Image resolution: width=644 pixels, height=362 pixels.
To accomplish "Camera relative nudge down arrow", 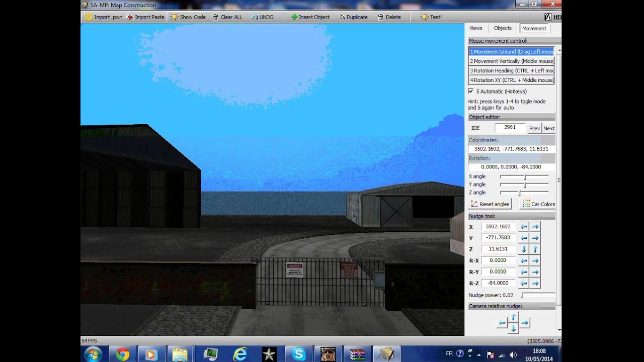I will coord(513,328).
